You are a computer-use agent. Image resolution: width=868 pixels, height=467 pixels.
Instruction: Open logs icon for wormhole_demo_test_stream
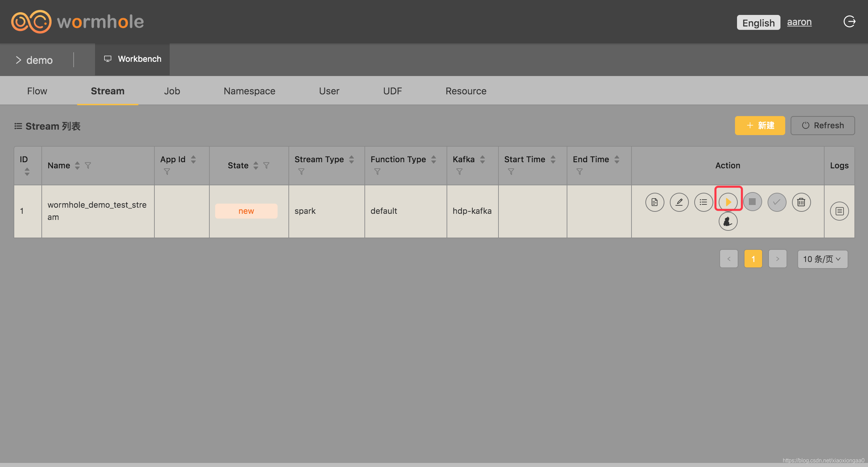(839, 211)
